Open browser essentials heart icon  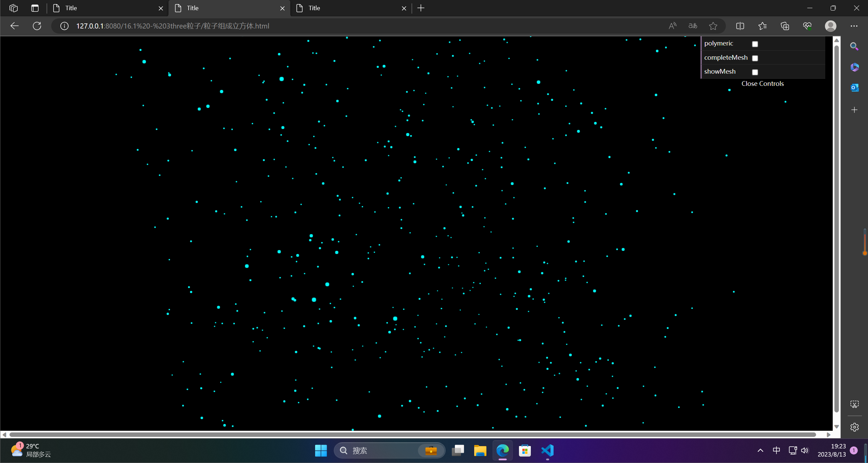[x=807, y=26]
